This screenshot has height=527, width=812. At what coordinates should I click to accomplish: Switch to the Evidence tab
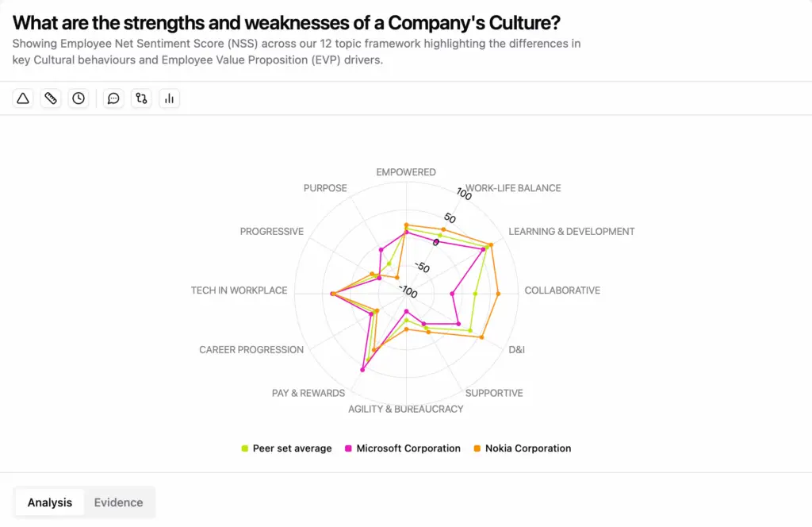coord(118,502)
